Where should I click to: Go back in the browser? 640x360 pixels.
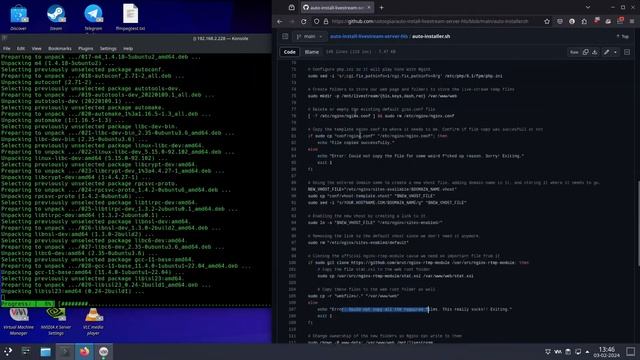(280, 21)
